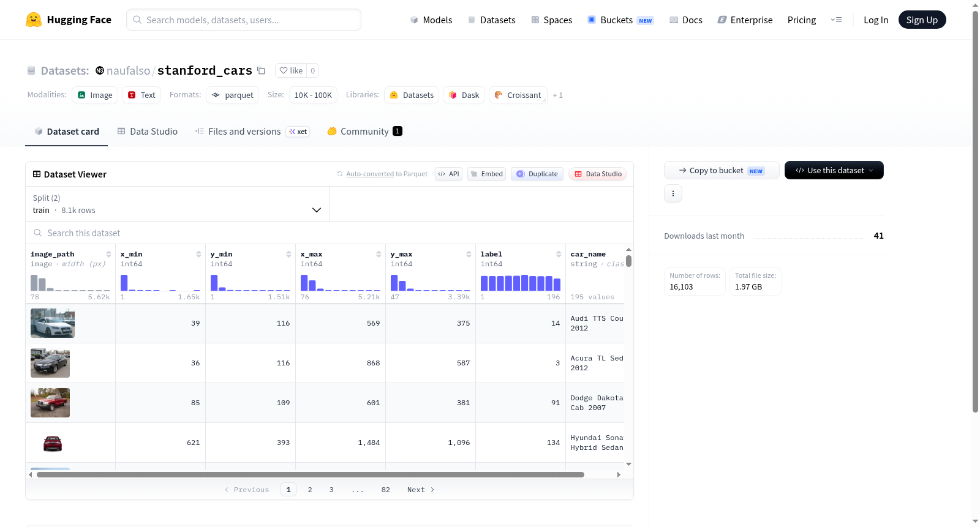Click Copy to bucket button

722,170
